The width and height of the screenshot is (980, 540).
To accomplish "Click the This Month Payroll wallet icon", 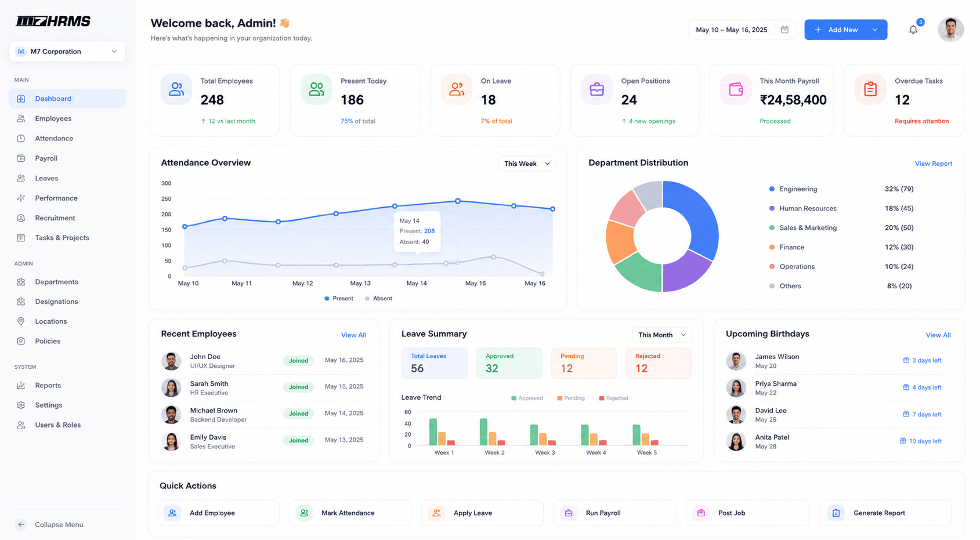I will 736,89.
